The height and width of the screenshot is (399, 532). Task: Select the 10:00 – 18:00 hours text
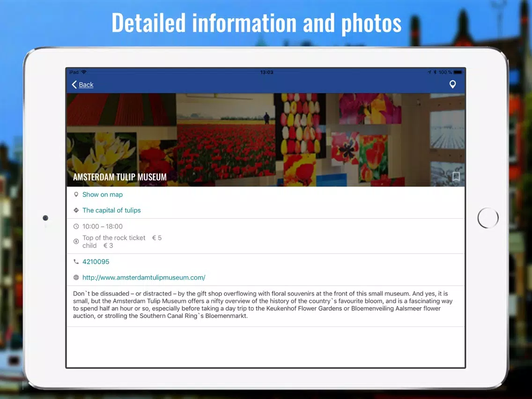(x=103, y=226)
